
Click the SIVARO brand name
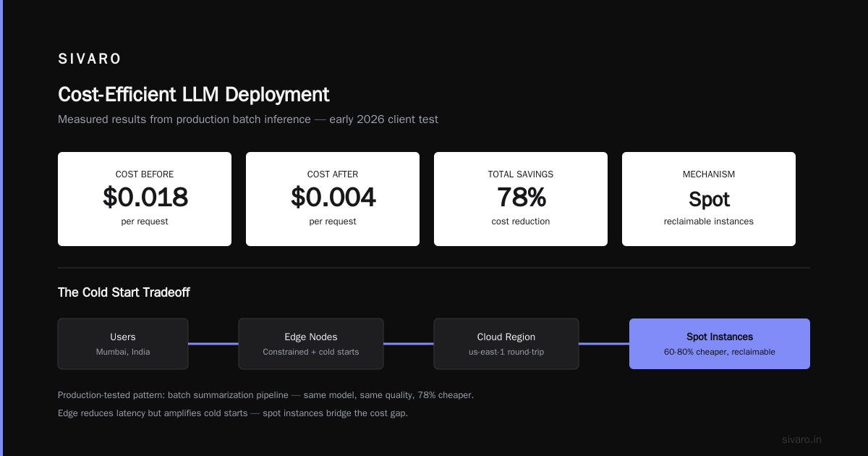[90, 59]
